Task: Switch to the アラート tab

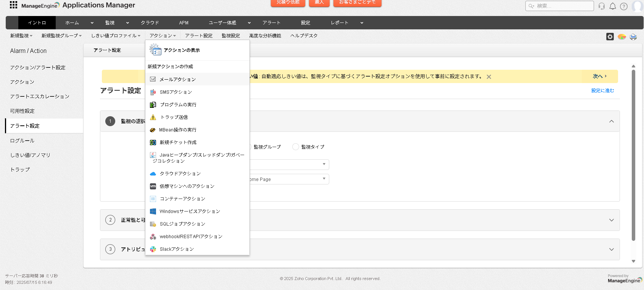Action: click(271, 23)
